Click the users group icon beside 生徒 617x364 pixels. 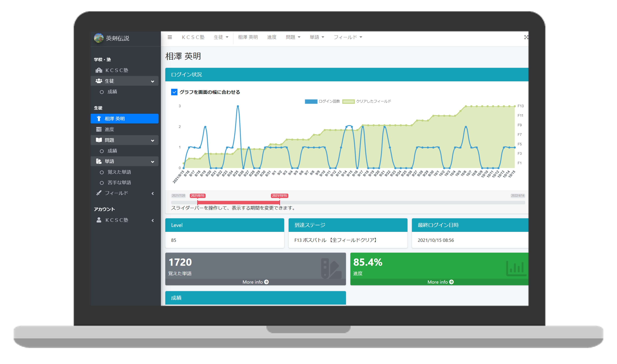pos(99,81)
